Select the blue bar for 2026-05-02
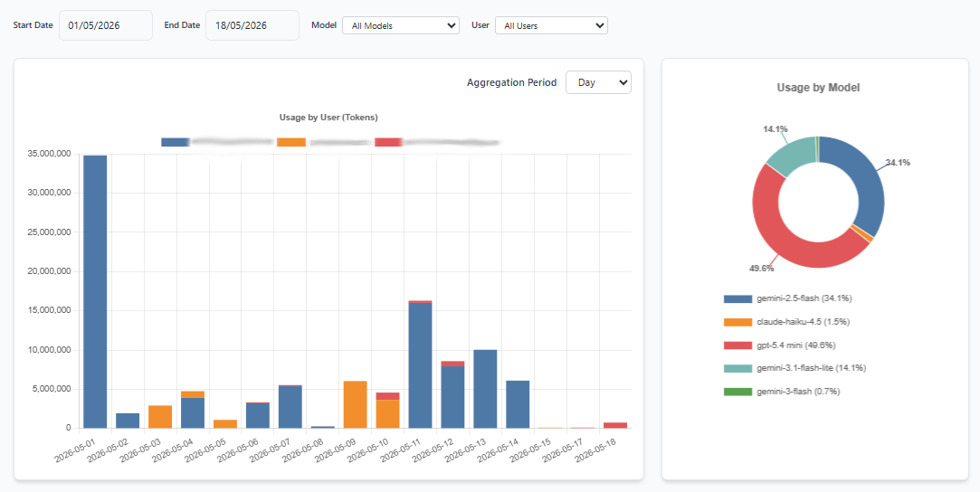Viewport: 980px width, 492px height. 128,421
